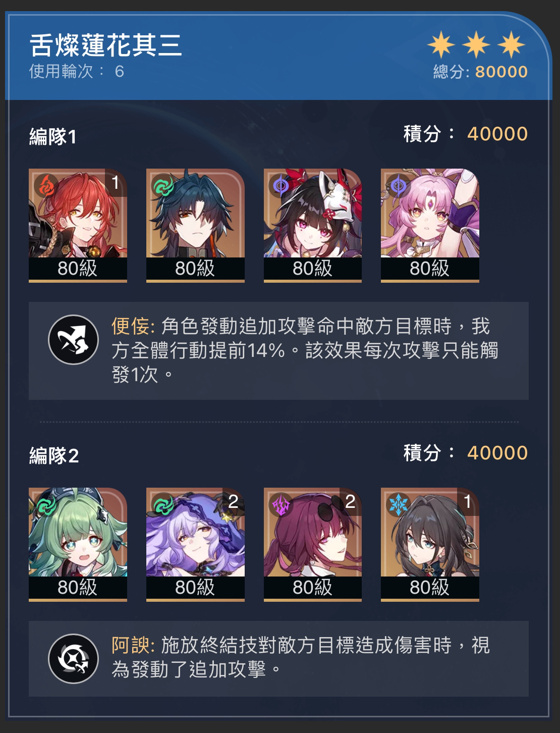
Task: Select the pink-haired Quantum character portrait
Action: (x=430, y=225)
